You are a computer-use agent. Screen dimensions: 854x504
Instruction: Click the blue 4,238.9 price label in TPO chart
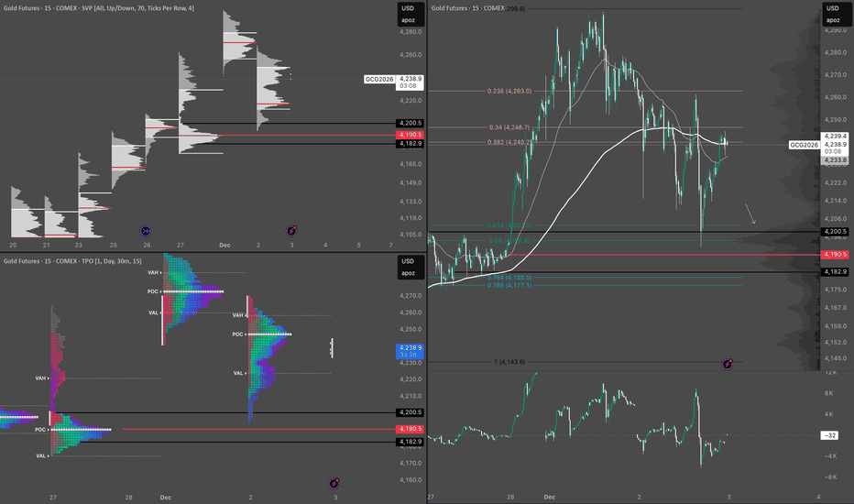coord(410,348)
